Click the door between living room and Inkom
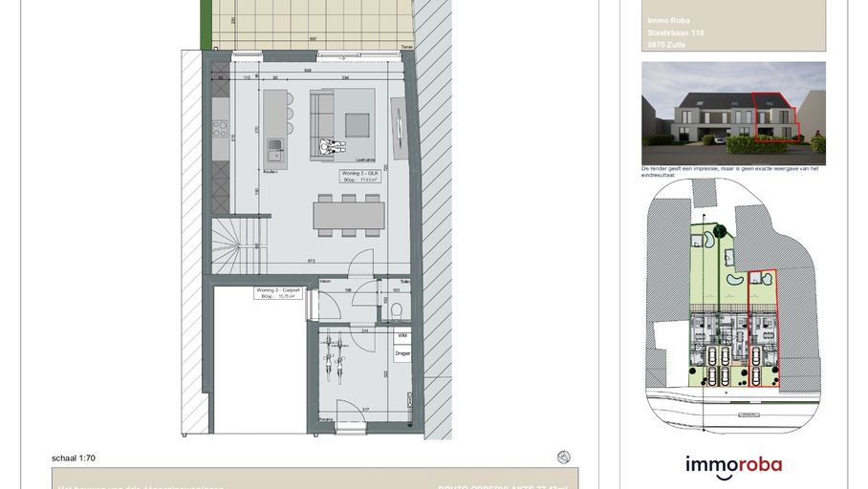Screen dimensions: 868x489 tap(360, 262)
